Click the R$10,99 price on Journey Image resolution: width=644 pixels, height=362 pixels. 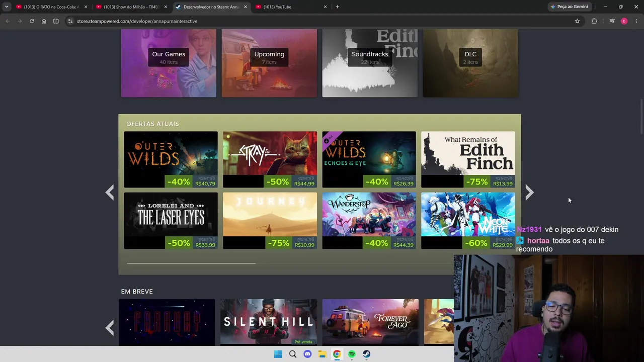tap(304, 245)
